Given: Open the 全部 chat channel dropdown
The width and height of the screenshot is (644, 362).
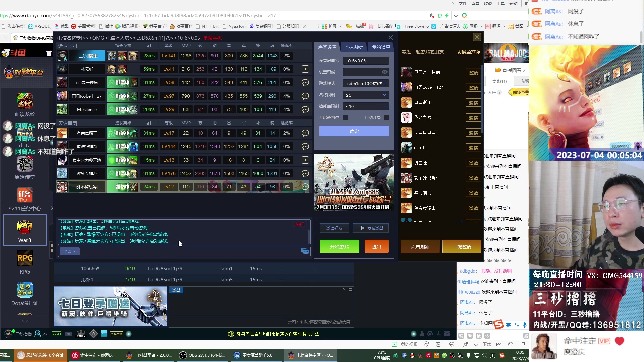Looking at the screenshot, I should (x=70, y=251).
